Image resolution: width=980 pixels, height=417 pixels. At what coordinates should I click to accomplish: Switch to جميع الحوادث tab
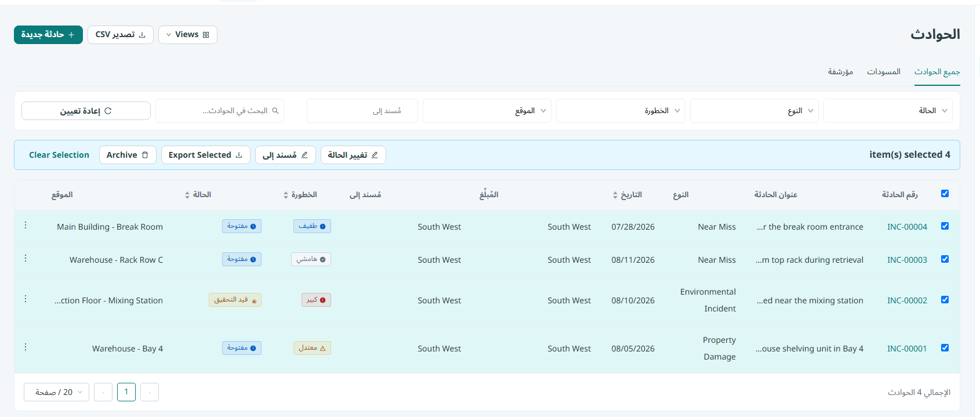[937, 72]
